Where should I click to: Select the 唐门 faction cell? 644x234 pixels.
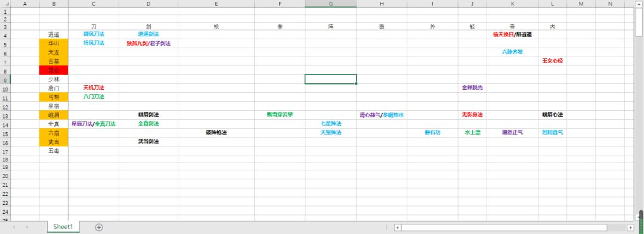pos(54,88)
